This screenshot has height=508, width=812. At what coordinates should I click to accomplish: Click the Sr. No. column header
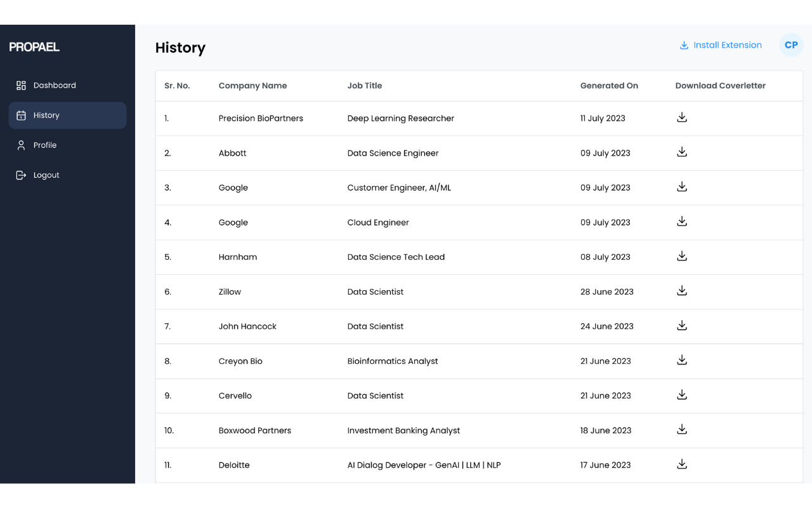pos(177,86)
